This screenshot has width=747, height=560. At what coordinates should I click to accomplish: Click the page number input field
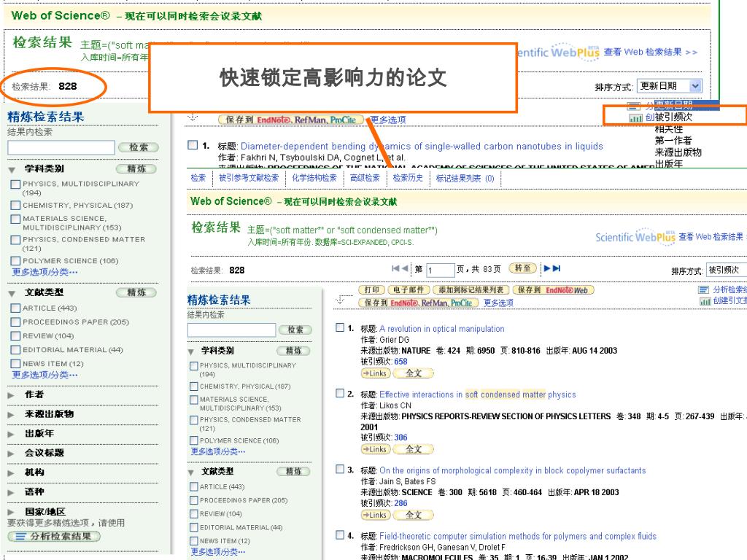pos(440,271)
